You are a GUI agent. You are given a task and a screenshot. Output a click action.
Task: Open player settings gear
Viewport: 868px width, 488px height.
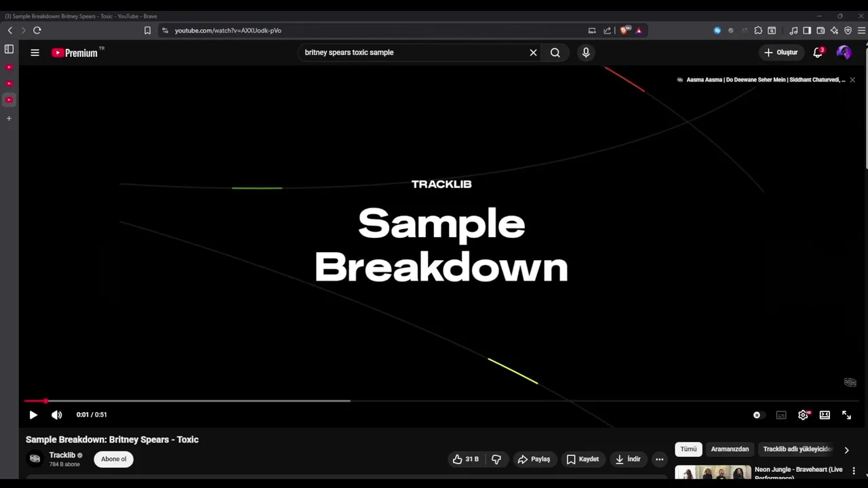[804, 415]
